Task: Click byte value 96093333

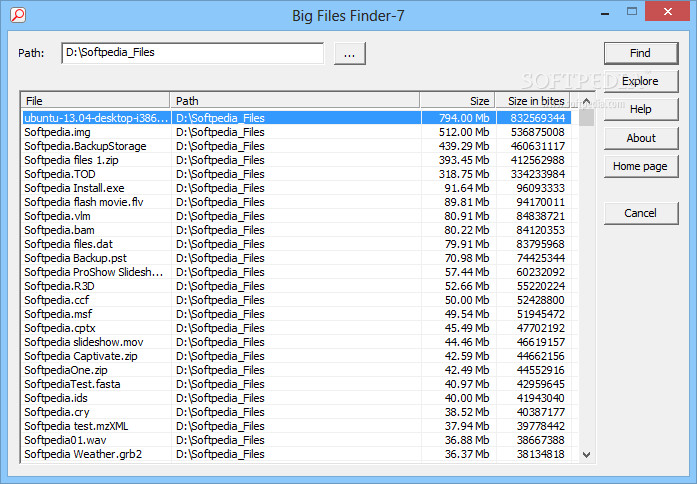Action: click(541, 188)
